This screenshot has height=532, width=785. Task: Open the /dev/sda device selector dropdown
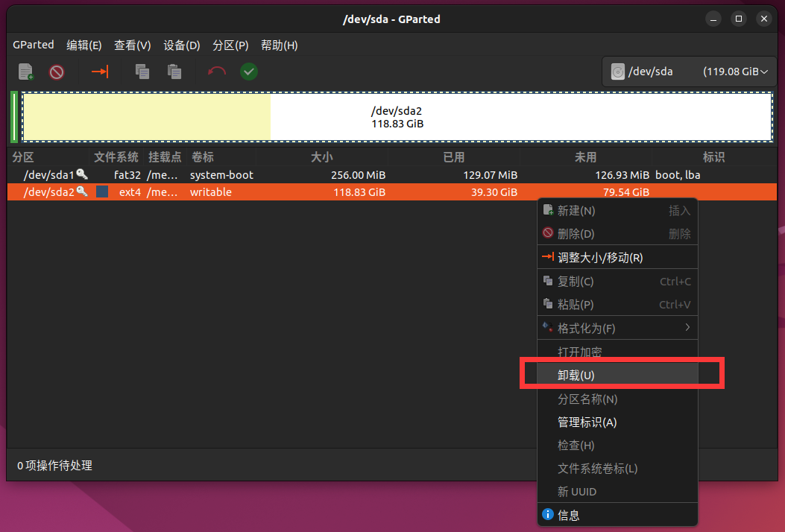point(689,72)
